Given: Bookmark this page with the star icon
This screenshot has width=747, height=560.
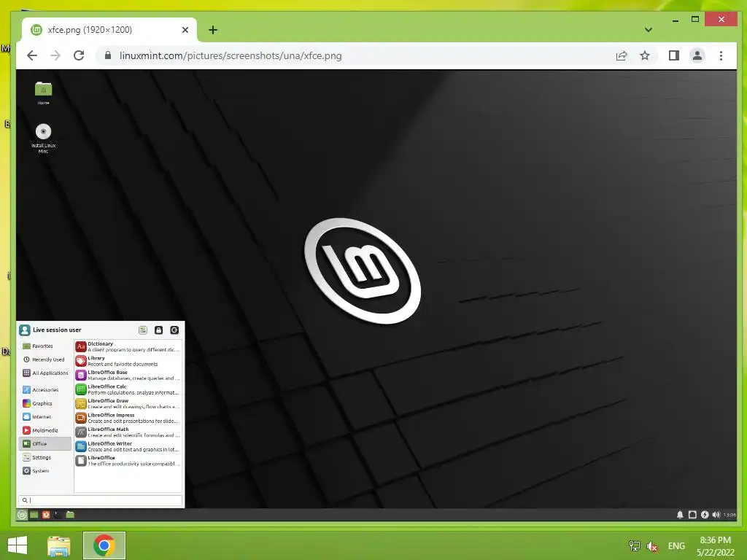Looking at the screenshot, I should 645,55.
